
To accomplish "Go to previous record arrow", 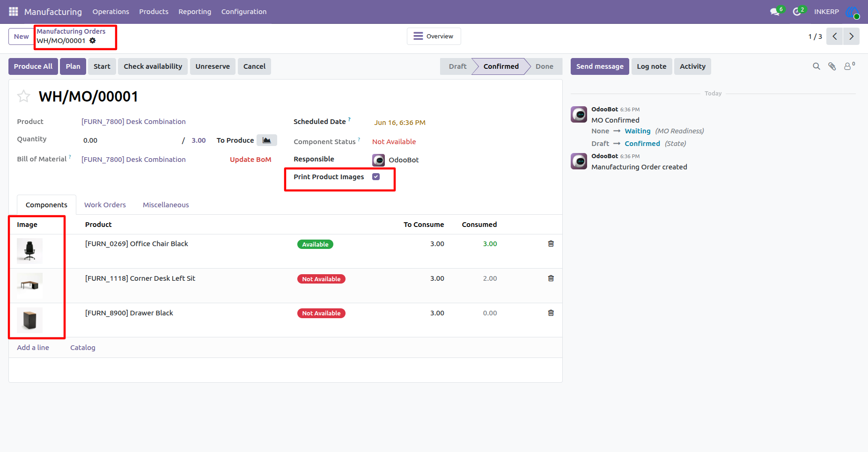I will pyautogui.click(x=835, y=36).
